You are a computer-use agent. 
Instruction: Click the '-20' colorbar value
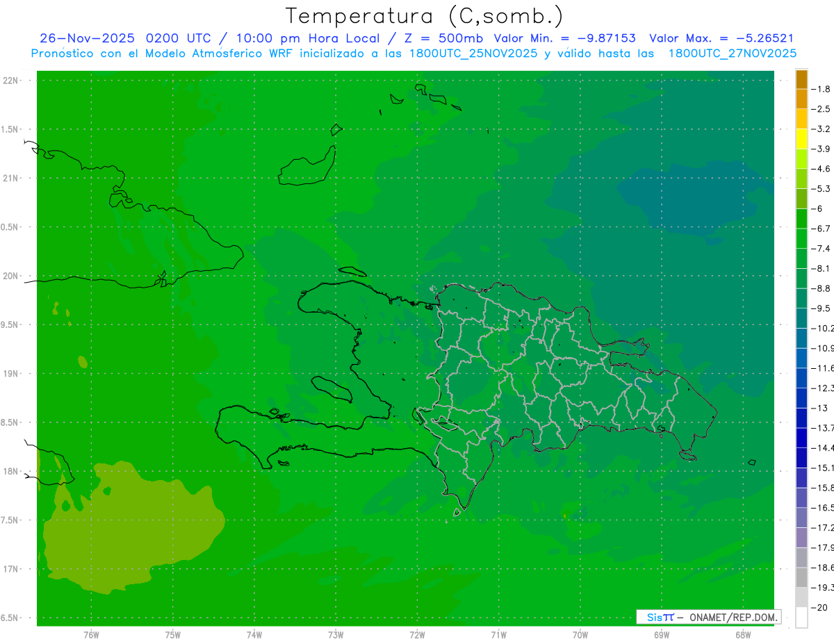pyautogui.click(x=819, y=607)
